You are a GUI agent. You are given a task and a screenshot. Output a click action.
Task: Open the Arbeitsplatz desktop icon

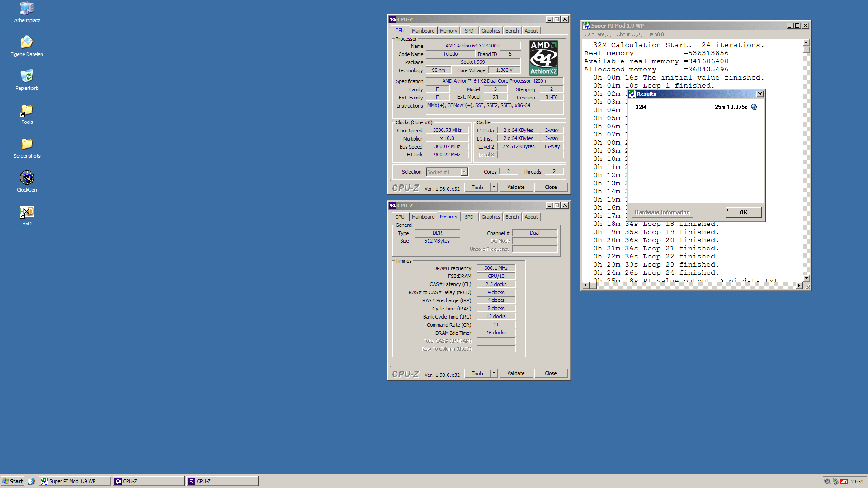point(27,12)
